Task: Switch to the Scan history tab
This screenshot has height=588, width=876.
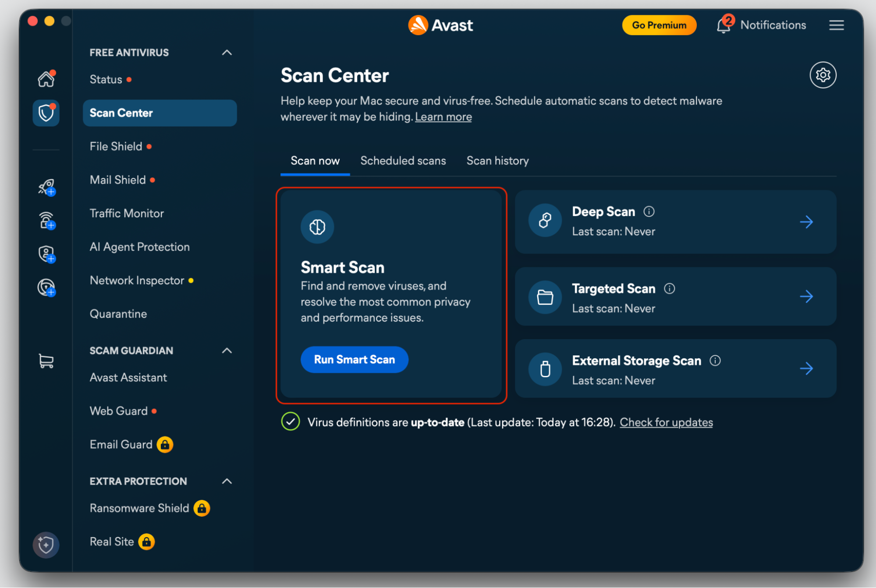Action: (497, 161)
